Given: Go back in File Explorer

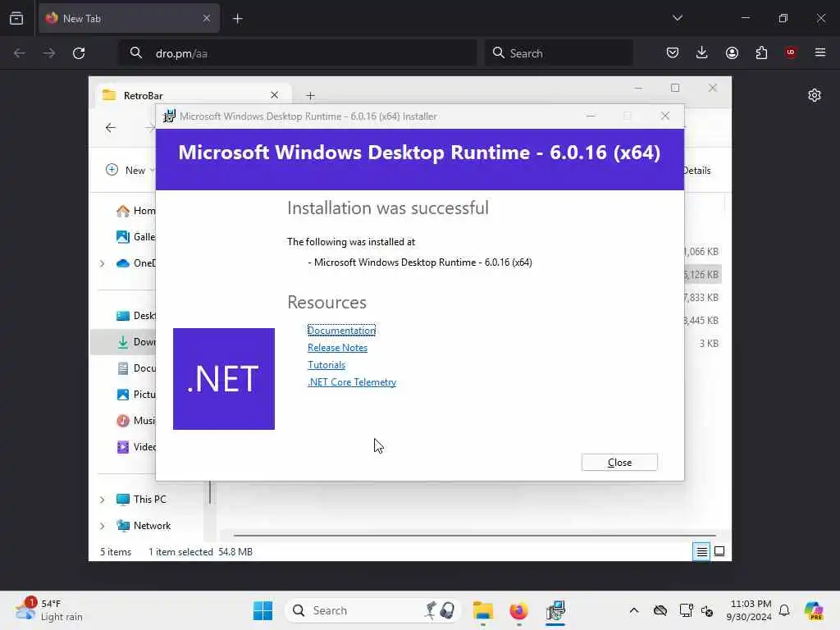Looking at the screenshot, I should (111, 127).
